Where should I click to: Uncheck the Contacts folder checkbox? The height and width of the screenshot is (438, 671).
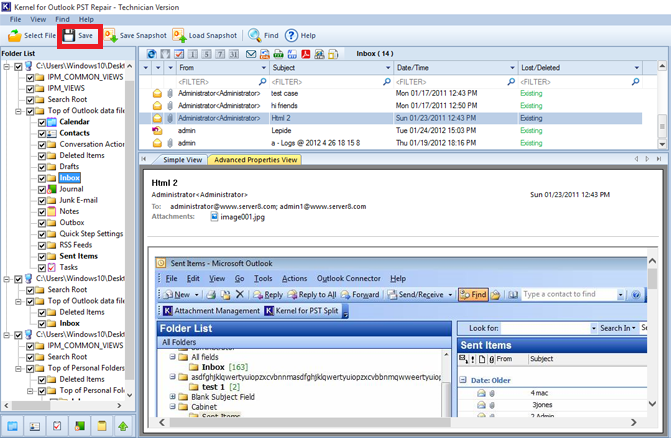42,133
